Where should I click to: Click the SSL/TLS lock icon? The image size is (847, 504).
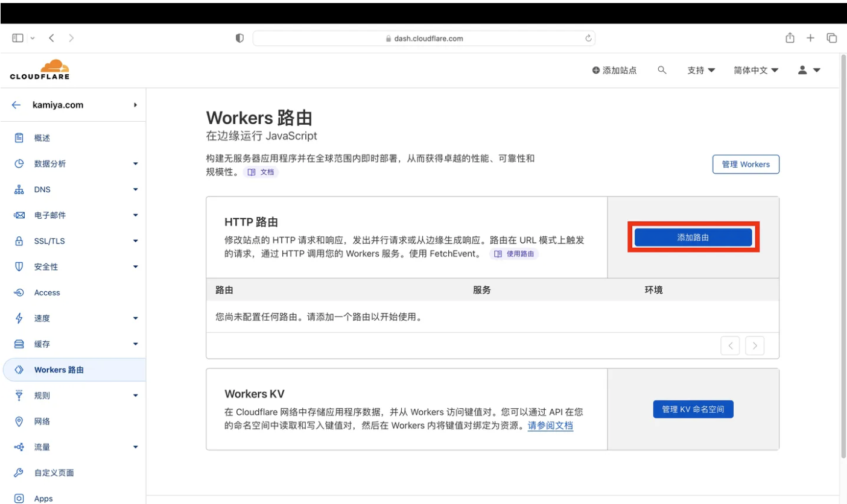(x=19, y=241)
